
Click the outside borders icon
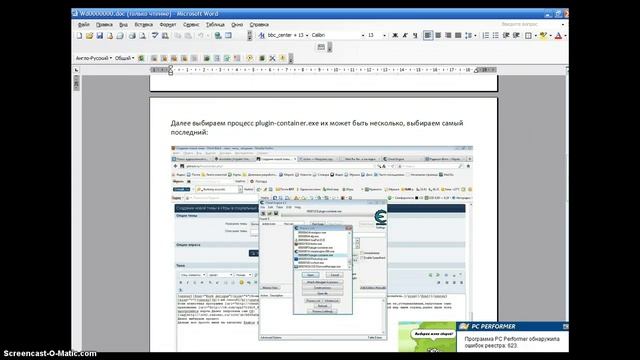[x=528, y=36]
